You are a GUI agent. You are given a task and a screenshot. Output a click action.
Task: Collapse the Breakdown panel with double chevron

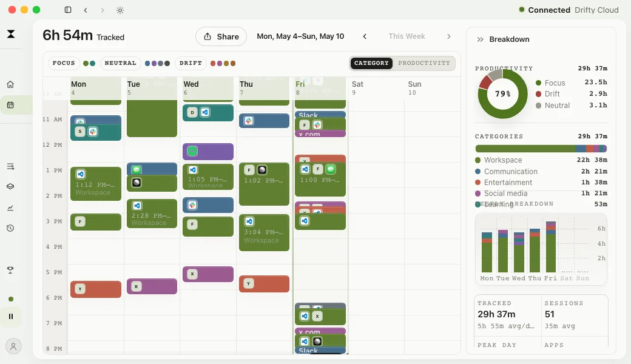pyautogui.click(x=480, y=39)
